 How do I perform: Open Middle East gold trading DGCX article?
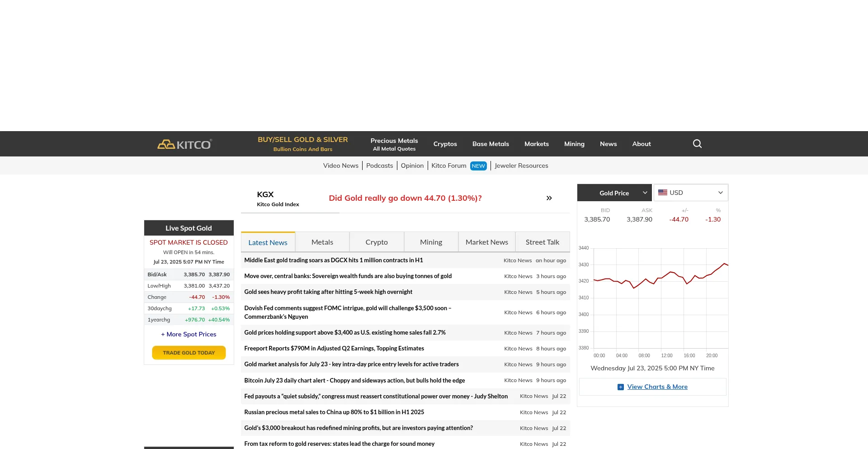point(334,260)
